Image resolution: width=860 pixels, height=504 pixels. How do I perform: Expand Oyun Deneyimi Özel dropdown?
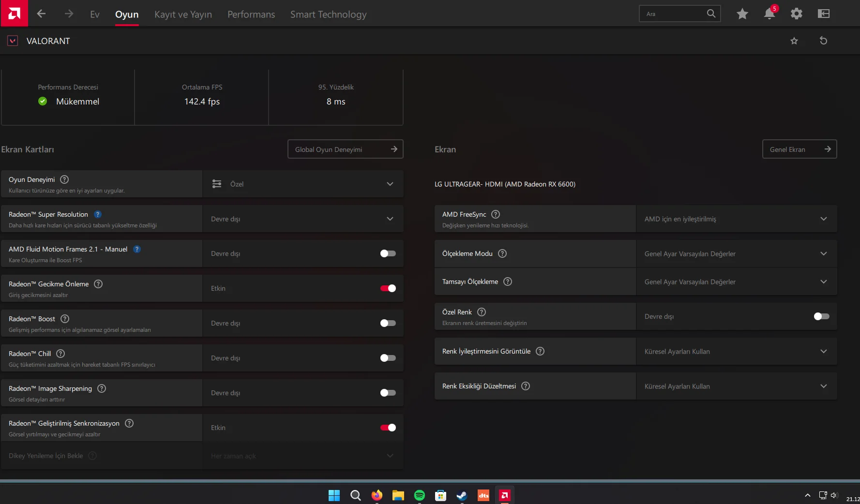pos(303,184)
